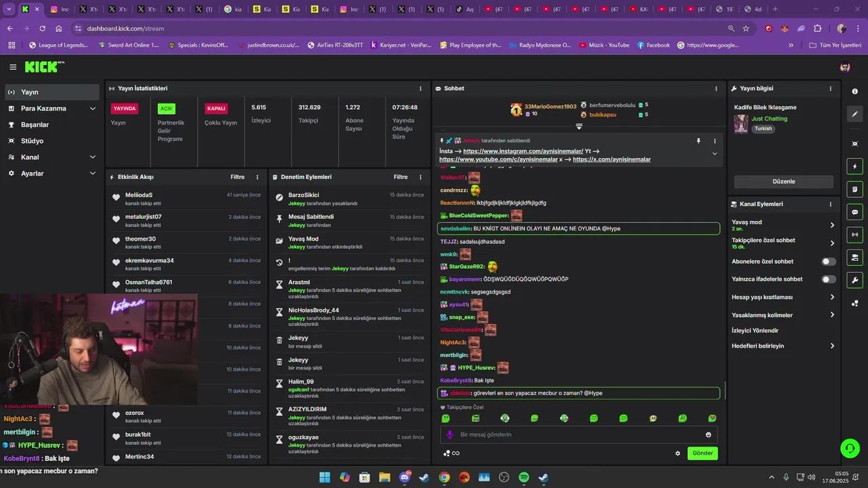Select Stüdyo in left navigation
Viewport: 868px width, 488px height.
[x=53, y=141]
